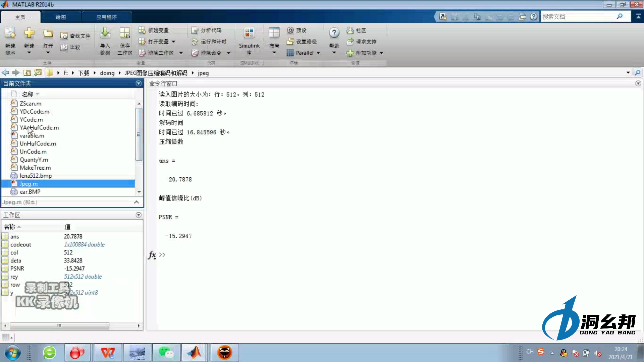Expand the address bar history dropdown
Image resolution: width=644 pixels, height=362 pixels.
(x=628, y=72)
